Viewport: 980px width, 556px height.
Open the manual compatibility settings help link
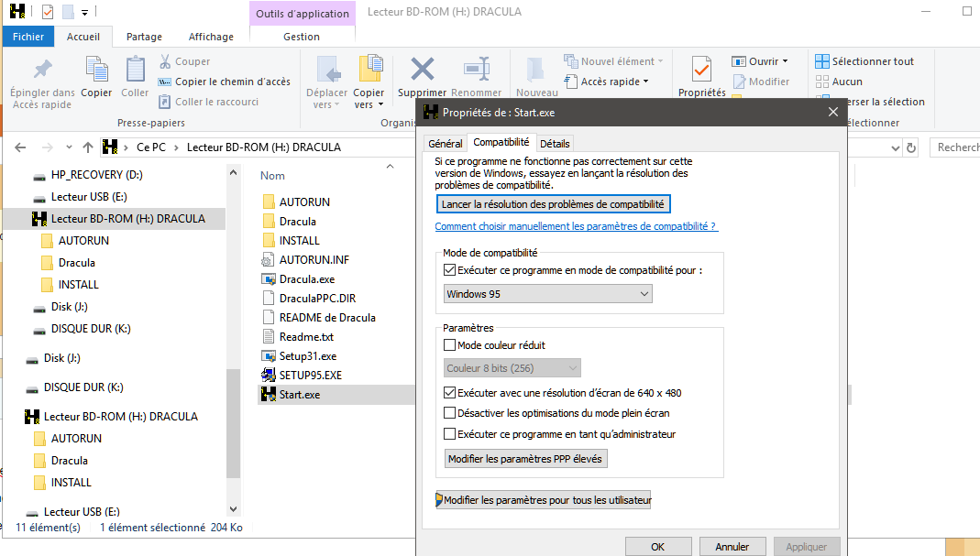pyautogui.click(x=576, y=226)
